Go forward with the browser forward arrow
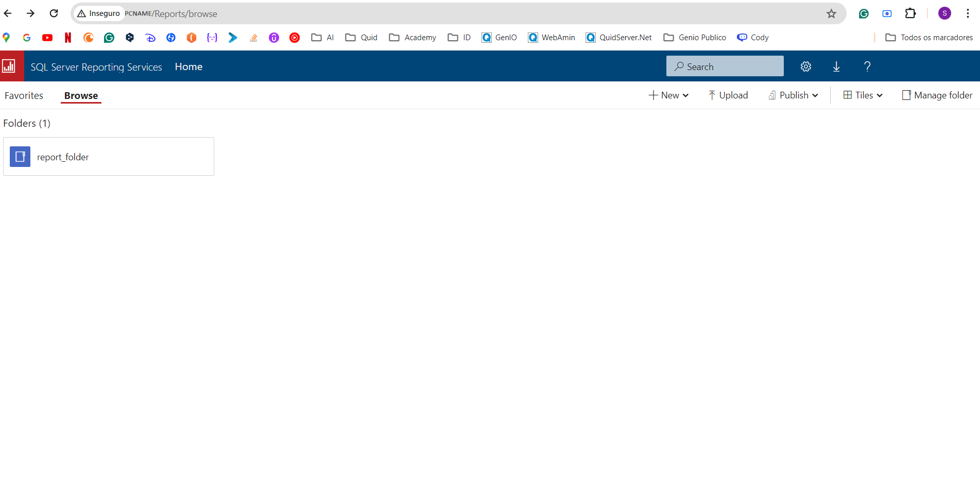This screenshot has width=980, height=489. coord(30,13)
